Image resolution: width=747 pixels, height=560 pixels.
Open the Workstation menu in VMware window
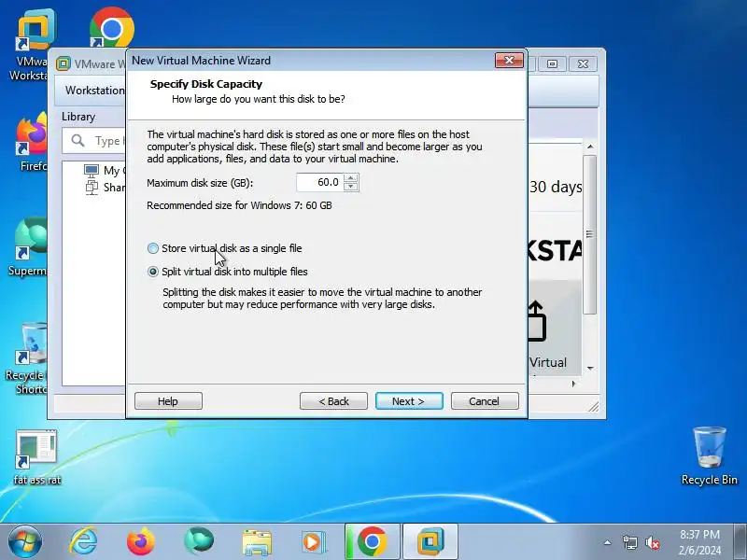click(x=94, y=90)
